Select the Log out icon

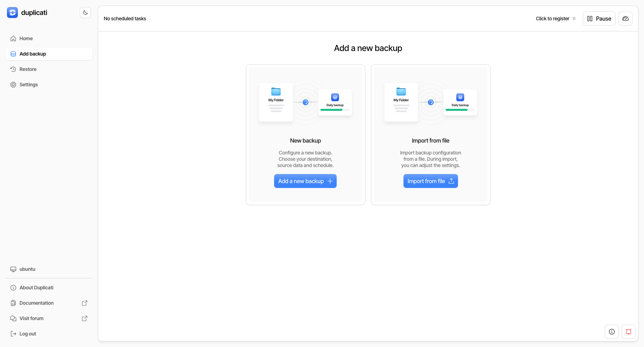(13, 334)
